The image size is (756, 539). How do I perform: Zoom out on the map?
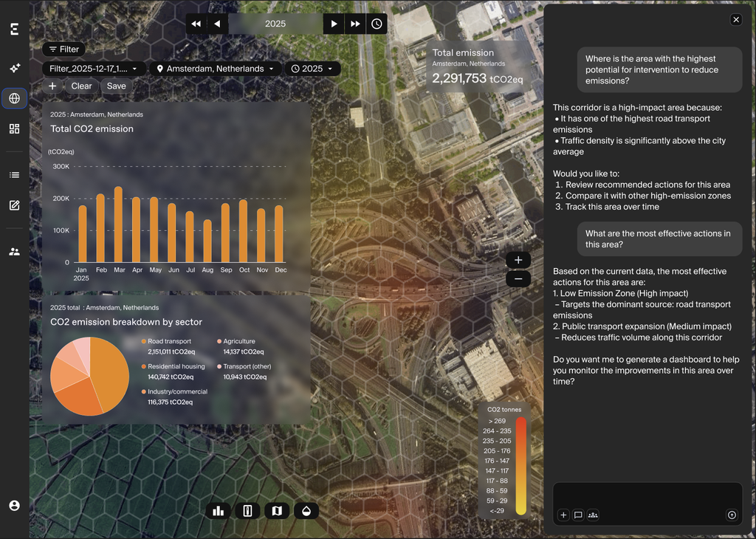[x=518, y=278]
